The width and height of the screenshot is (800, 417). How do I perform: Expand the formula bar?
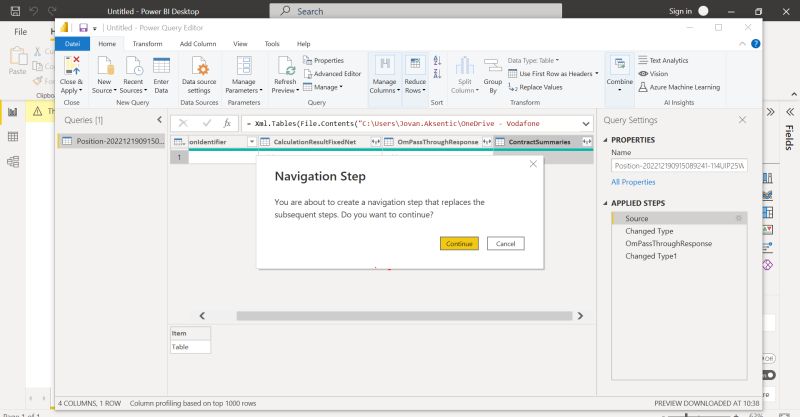point(586,124)
